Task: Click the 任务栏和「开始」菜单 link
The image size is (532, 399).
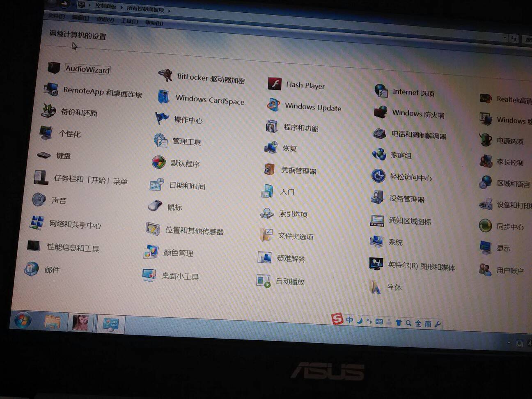Action: (x=91, y=180)
